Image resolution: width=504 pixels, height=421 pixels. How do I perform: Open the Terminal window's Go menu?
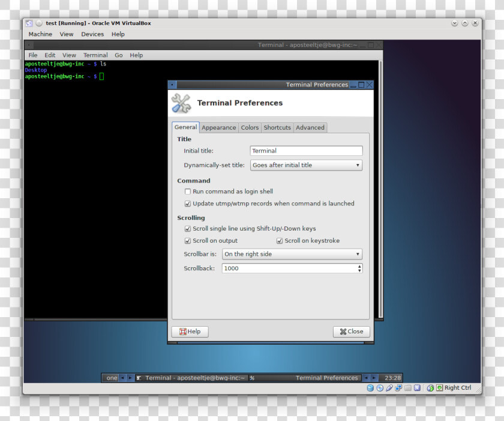point(119,55)
